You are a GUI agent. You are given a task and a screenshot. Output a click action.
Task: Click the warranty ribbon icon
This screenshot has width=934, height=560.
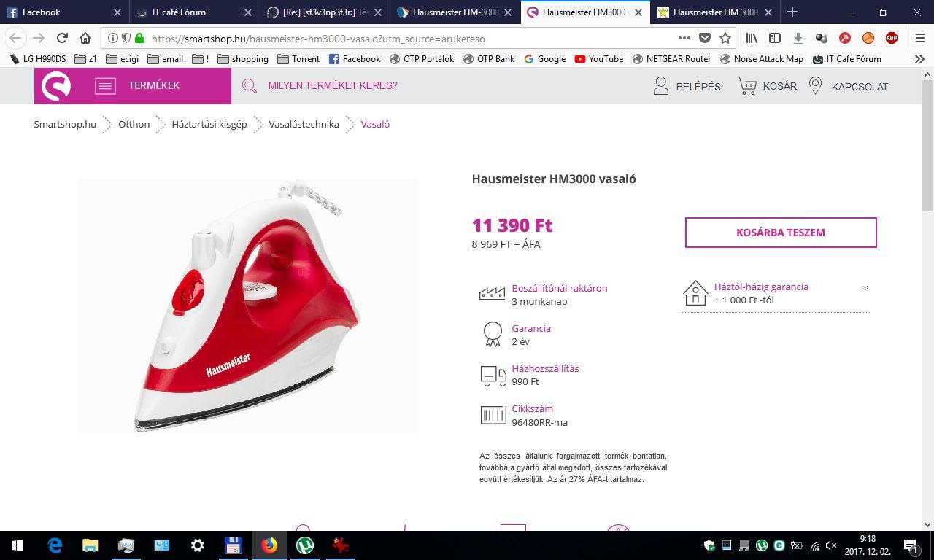tap(493, 334)
